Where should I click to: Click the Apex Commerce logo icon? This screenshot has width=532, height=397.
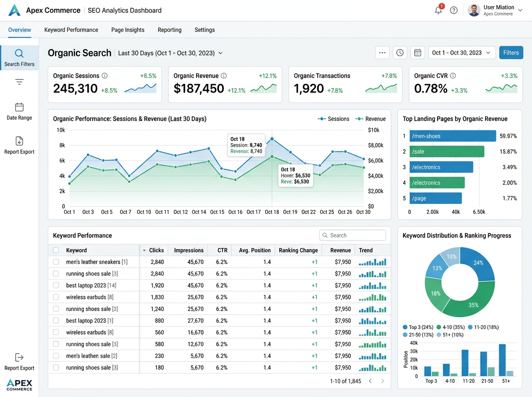(x=14, y=10)
